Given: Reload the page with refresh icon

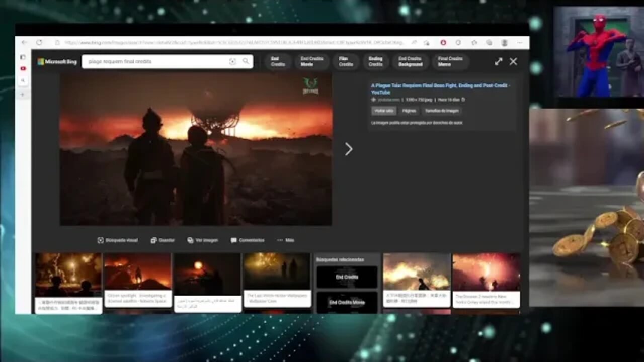Looking at the screenshot, I should tap(39, 43).
